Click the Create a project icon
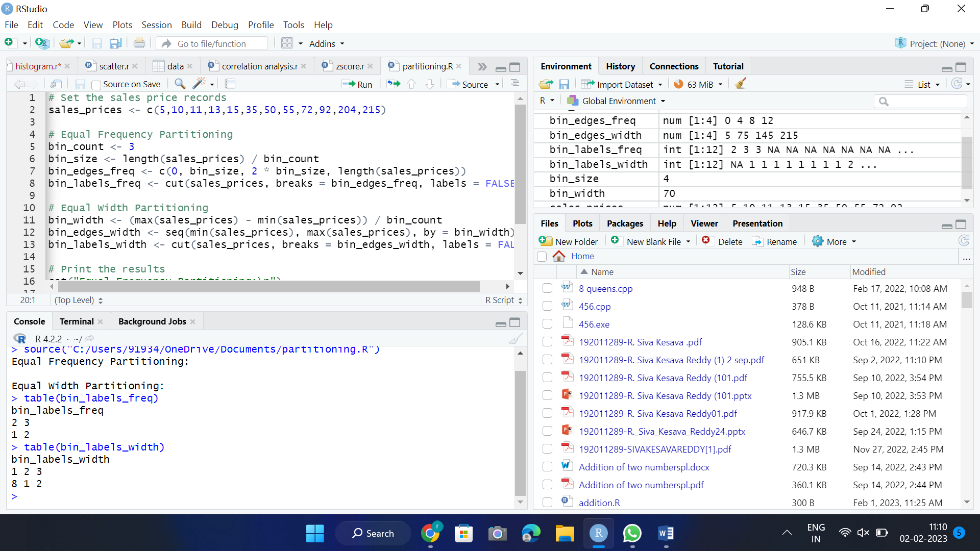The image size is (980, 551). coord(42,43)
